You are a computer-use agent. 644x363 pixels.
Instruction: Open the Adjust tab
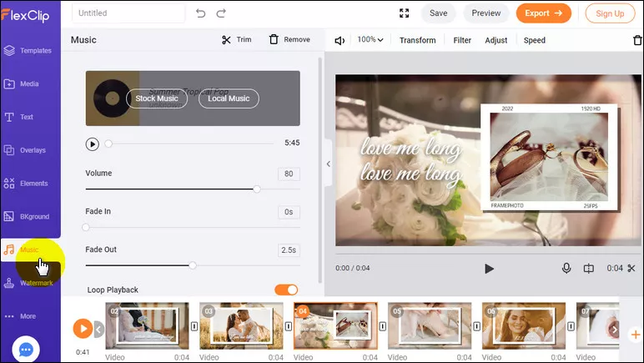496,40
